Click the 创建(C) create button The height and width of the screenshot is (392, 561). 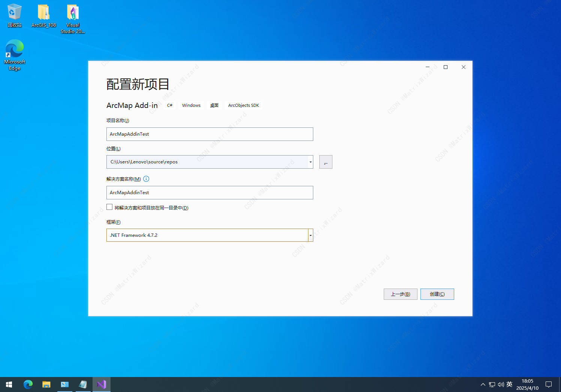[x=437, y=294]
